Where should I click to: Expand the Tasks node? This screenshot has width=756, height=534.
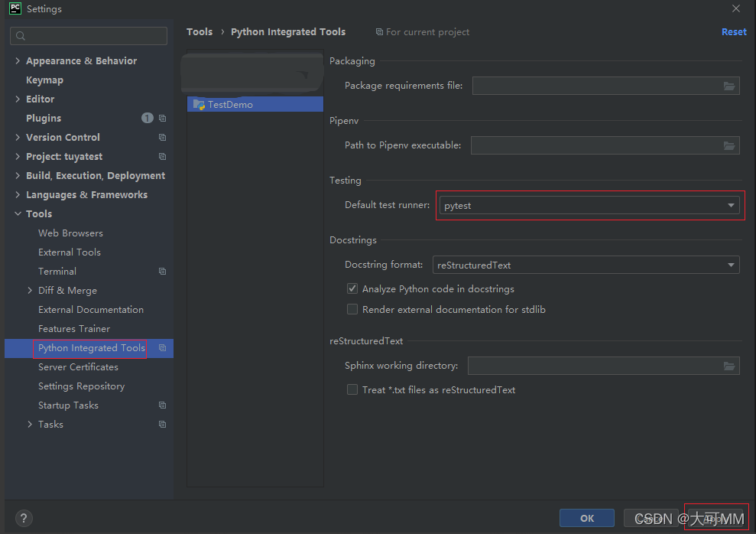coord(30,425)
